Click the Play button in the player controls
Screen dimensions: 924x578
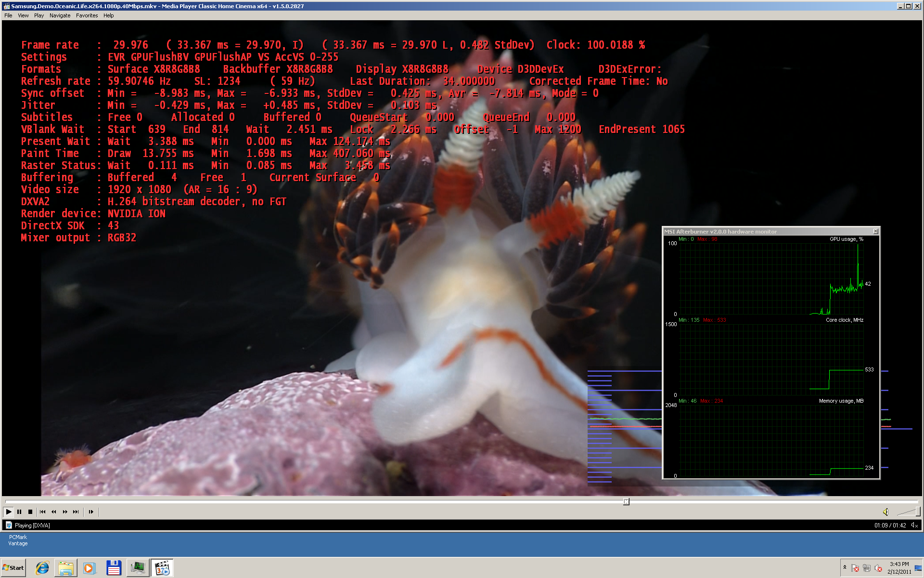(9, 512)
